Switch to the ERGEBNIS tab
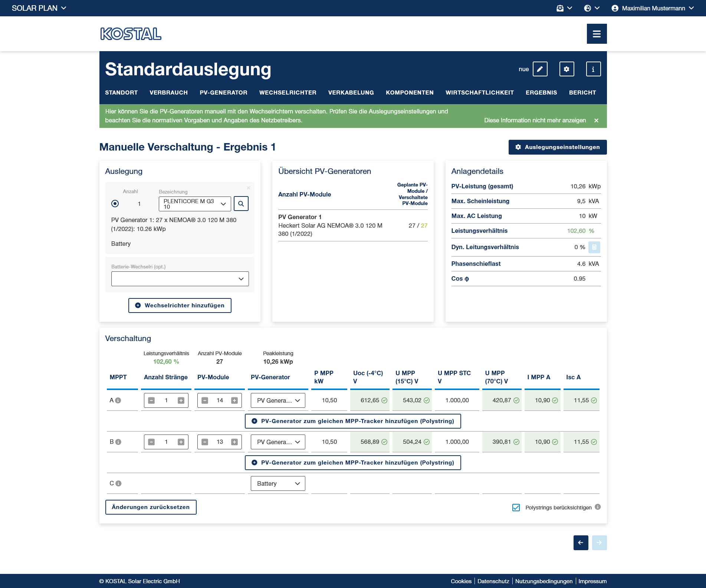Image resolution: width=706 pixels, height=588 pixels. [x=541, y=93]
